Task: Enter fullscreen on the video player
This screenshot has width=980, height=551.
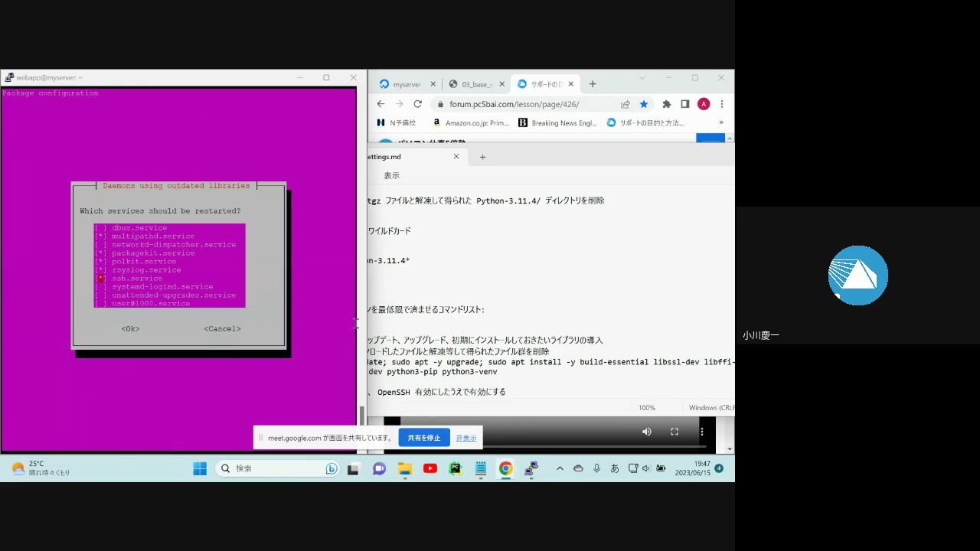Action: pyautogui.click(x=675, y=432)
